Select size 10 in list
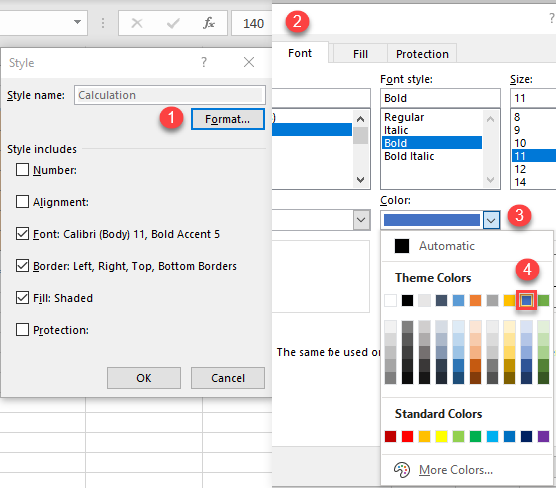Image resolution: width=556 pixels, height=488 pixels. (x=534, y=143)
